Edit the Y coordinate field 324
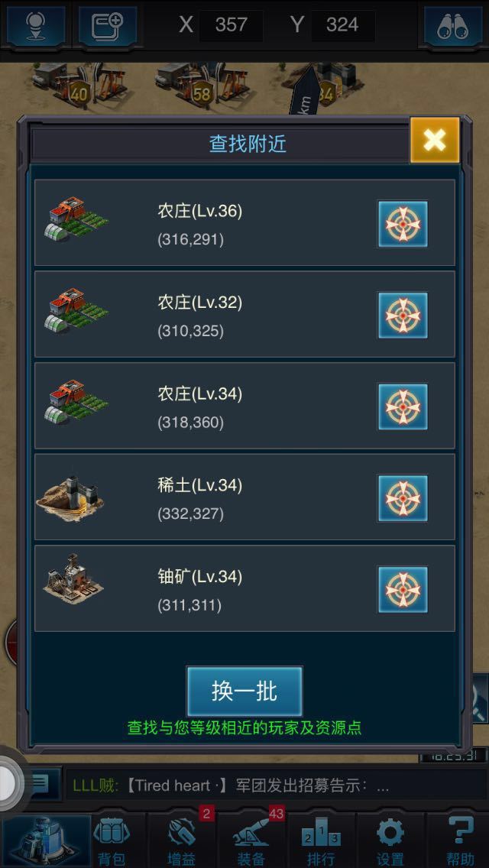 coord(343,25)
